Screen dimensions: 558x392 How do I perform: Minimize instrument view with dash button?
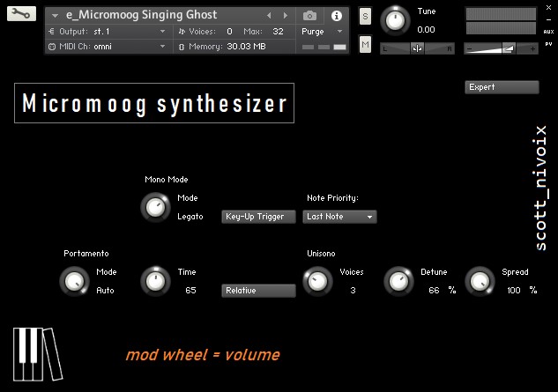548,20
